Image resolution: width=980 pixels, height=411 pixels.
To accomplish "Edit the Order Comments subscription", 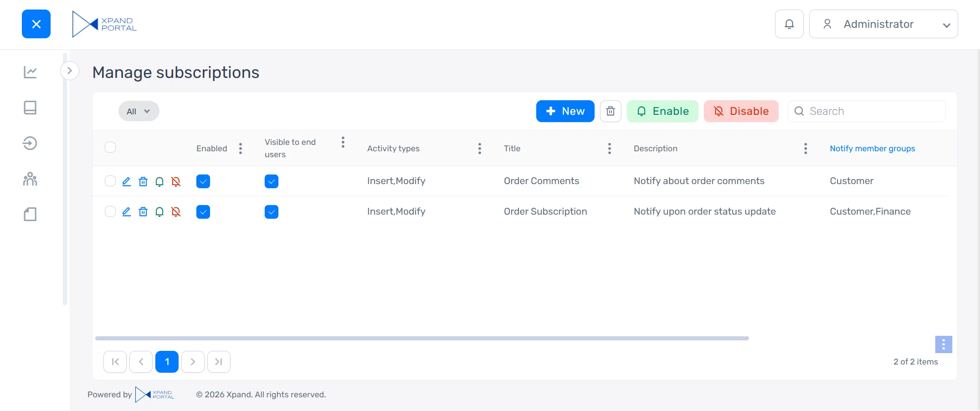I will pyautogui.click(x=127, y=181).
